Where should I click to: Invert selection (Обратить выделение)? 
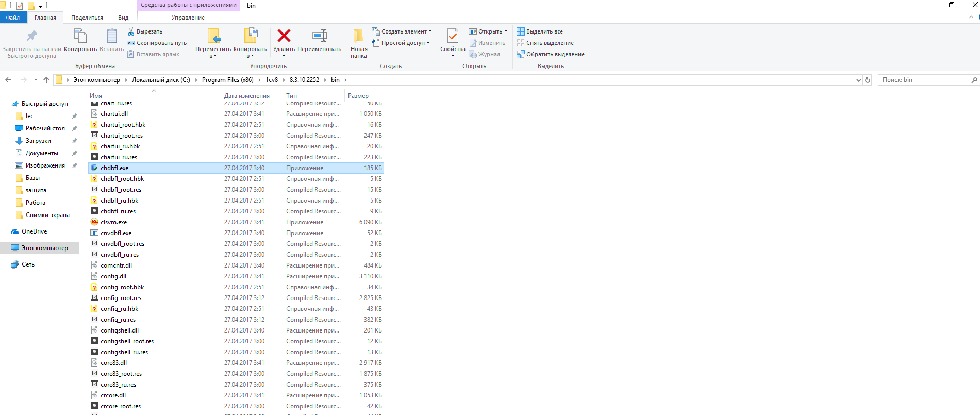[x=551, y=54]
